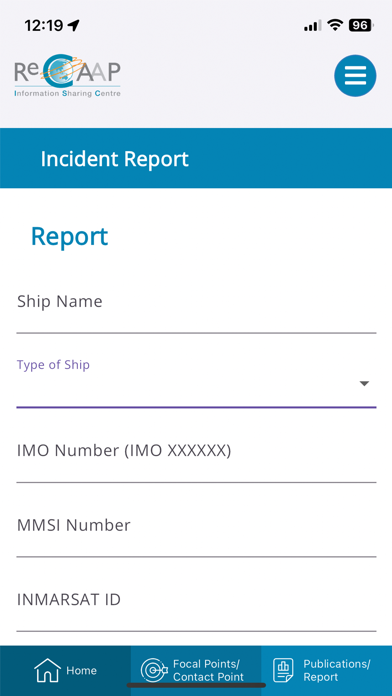Tap the location arrow beside the clock
This screenshot has height=696, width=392.
pos(74,25)
